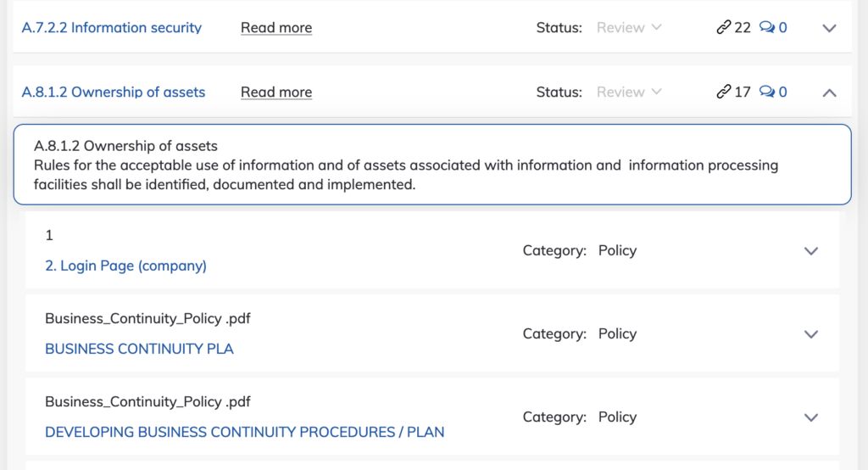Click Read more next to A.7.2.2

pos(276,28)
